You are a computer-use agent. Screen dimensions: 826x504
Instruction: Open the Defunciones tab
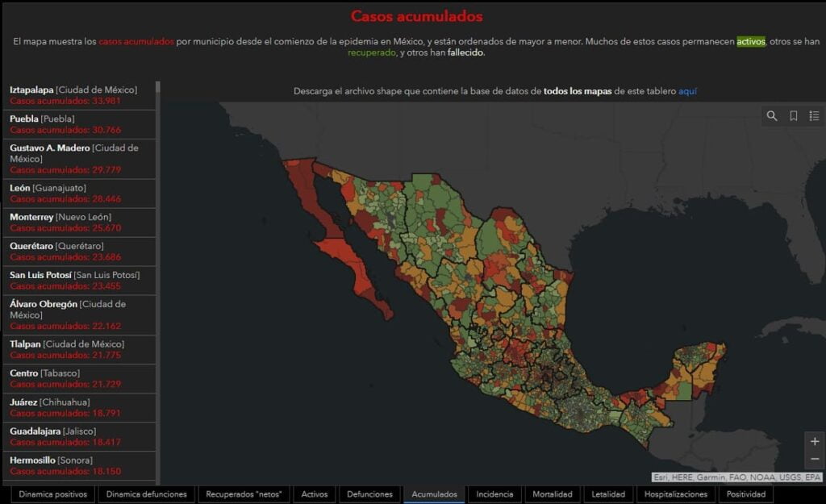tap(369, 494)
